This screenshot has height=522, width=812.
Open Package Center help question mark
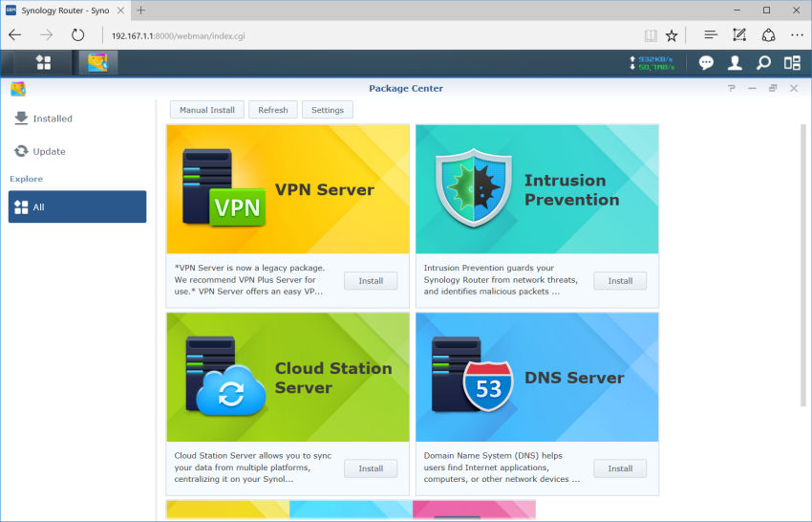point(731,89)
